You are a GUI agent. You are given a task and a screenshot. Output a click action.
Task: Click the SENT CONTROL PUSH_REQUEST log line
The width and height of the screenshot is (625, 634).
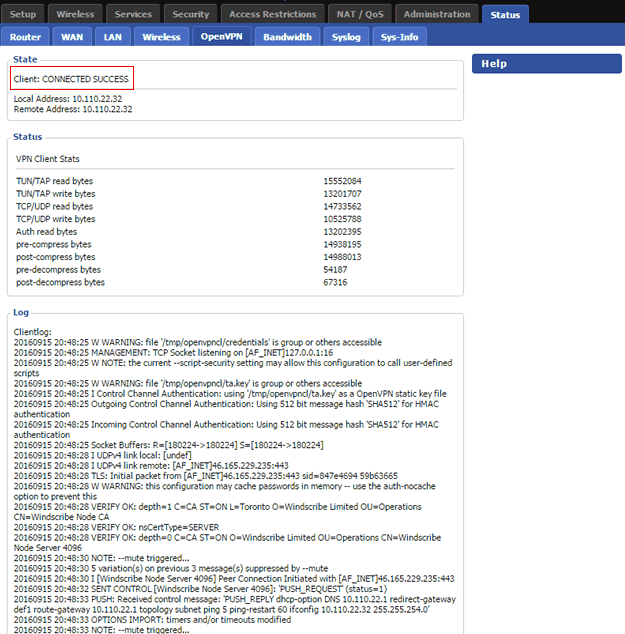tap(201, 589)
